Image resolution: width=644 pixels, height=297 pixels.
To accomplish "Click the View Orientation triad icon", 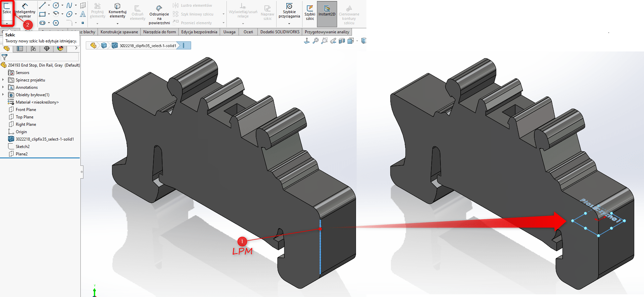I will click(307, 41).
